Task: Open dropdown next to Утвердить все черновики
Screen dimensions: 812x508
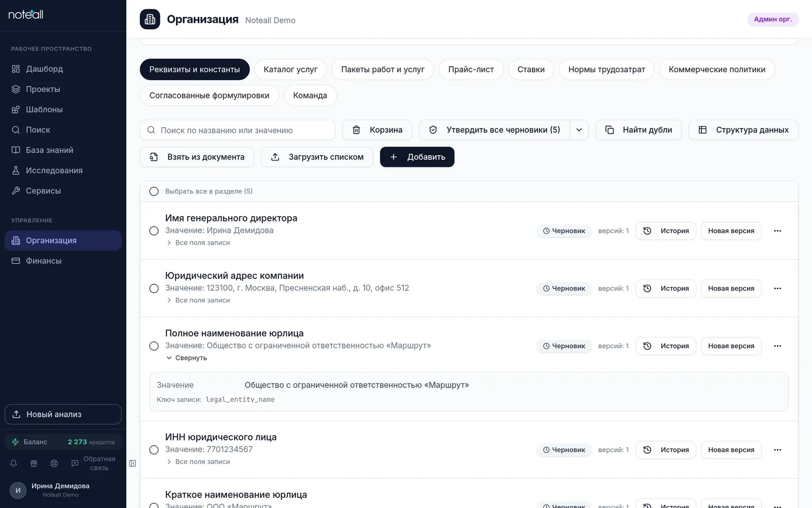Action: (x=579, y=130)
